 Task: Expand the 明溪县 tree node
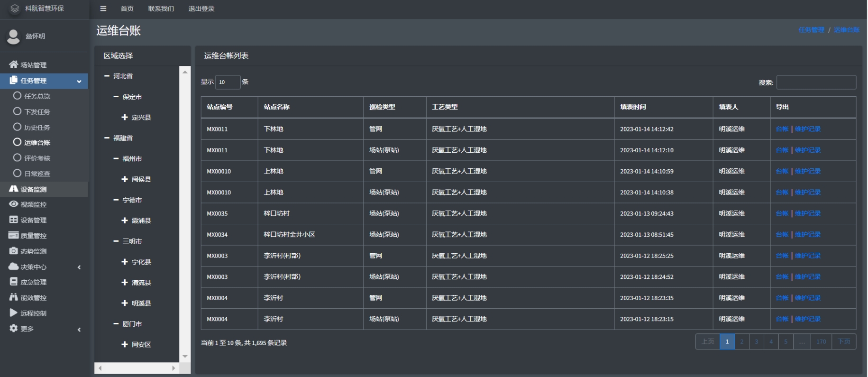click(x=125, y=303)
